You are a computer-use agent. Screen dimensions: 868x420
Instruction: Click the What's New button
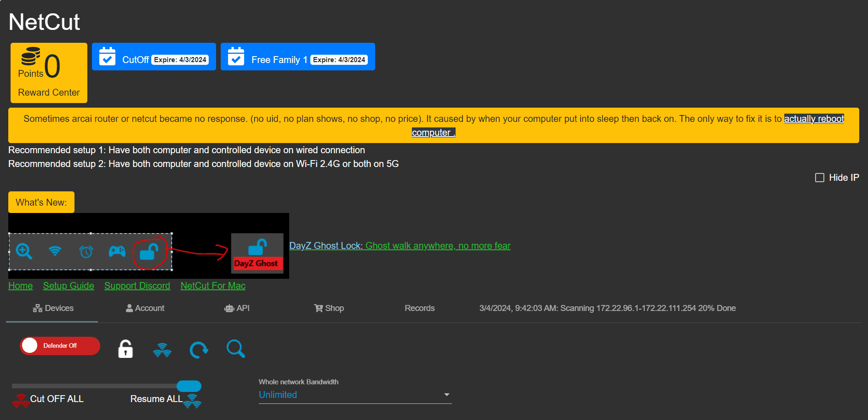tap(41, 202)
